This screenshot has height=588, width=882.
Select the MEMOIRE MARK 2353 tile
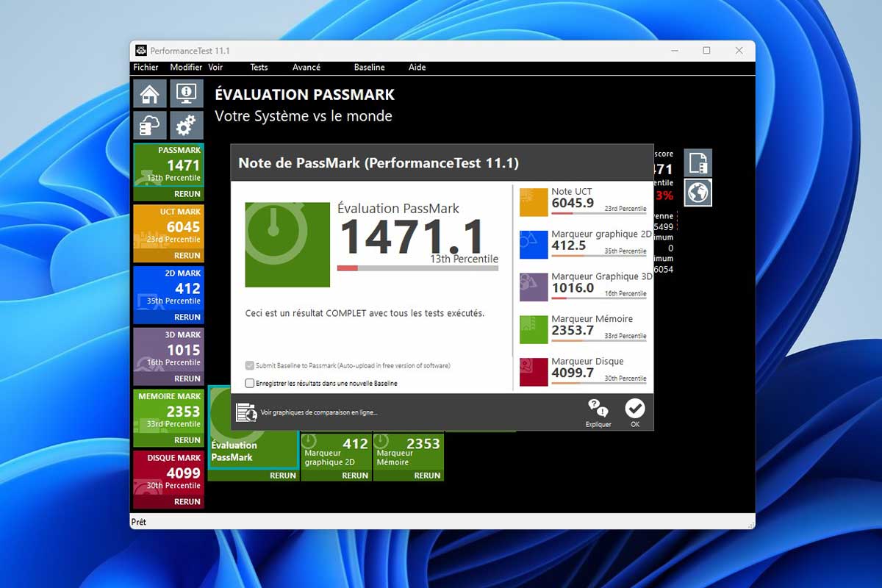pyautogui.click(x=168, y=412)
